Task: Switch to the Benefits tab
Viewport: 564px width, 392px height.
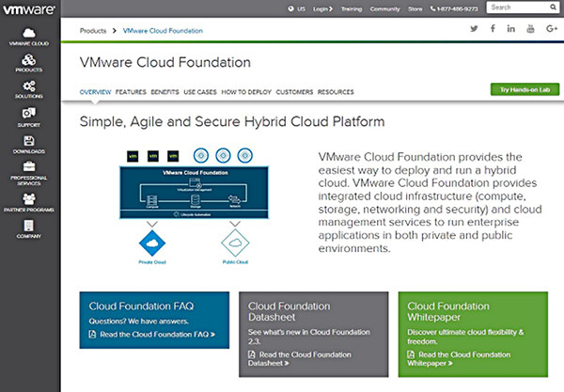Action: pyautogui.click(x=164, y=92)
